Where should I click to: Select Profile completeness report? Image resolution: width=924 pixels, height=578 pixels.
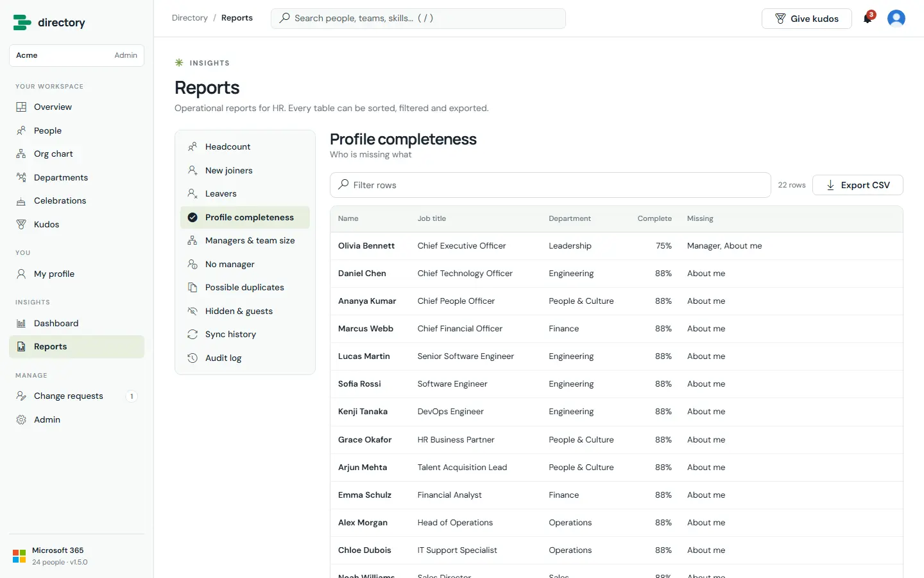coord(245,217)
